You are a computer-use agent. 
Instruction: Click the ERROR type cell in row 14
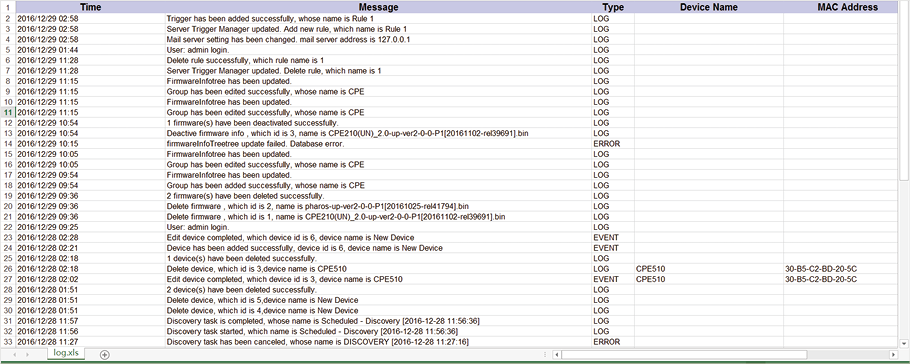[613, 144]
